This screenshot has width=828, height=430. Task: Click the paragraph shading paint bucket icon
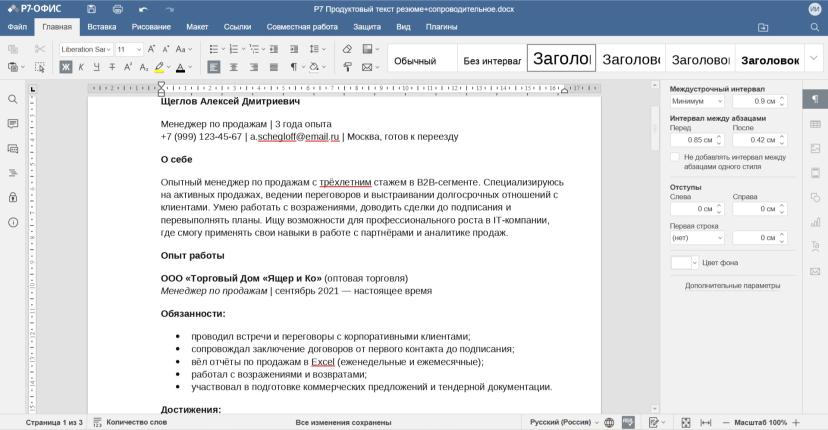click(x=314, y=67)
